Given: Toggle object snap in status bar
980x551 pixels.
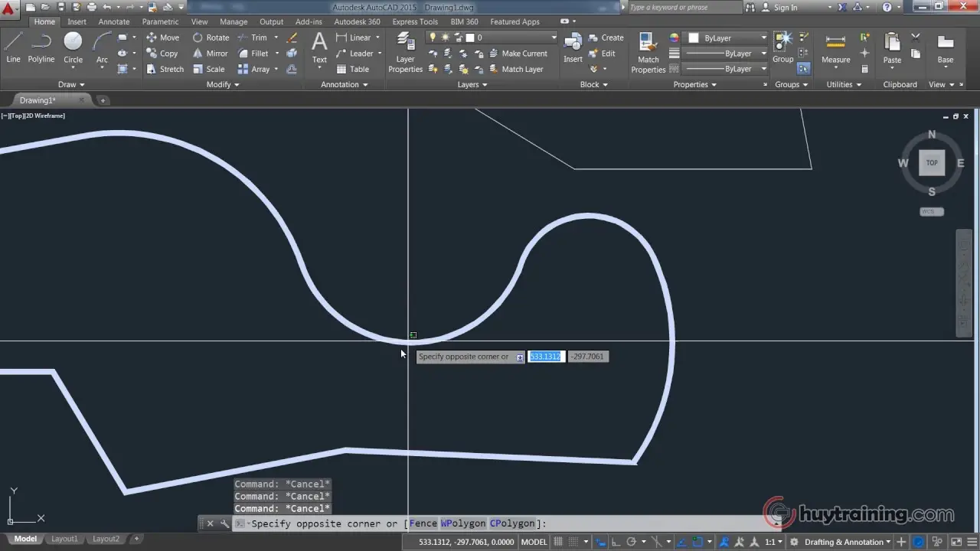Looking at the screenshot, I should (697, 542).
